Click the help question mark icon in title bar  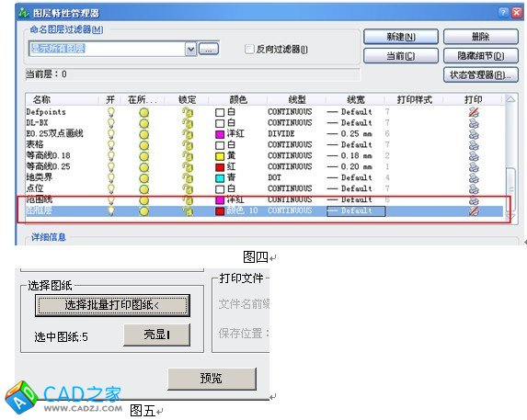pos(503,13)
